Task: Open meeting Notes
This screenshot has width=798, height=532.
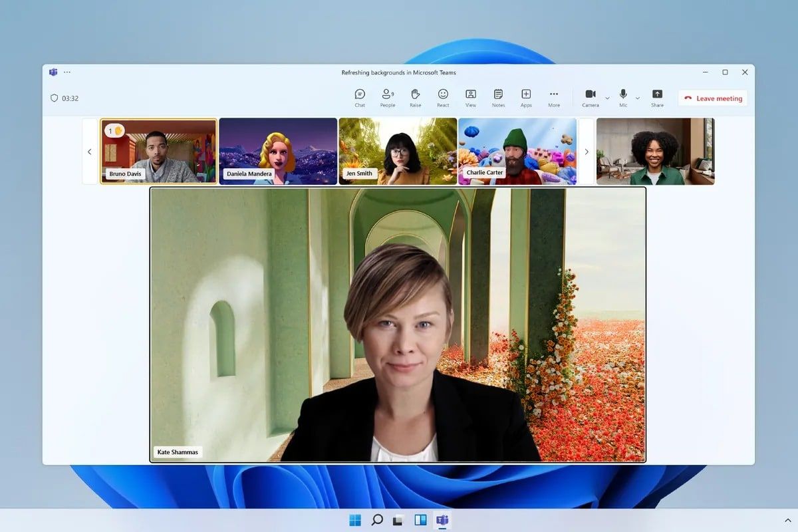Action: [498, 98]
